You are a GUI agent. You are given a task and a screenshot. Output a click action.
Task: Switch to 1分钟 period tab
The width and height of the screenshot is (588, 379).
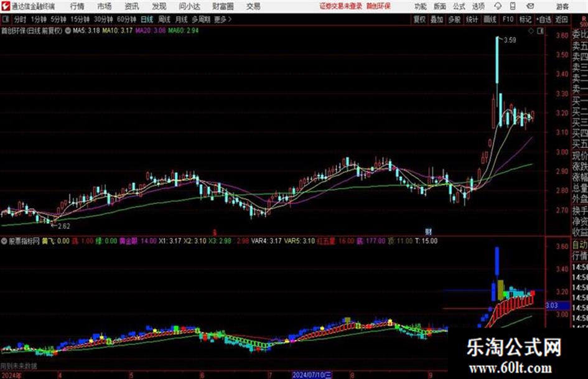tap(38, 19)
